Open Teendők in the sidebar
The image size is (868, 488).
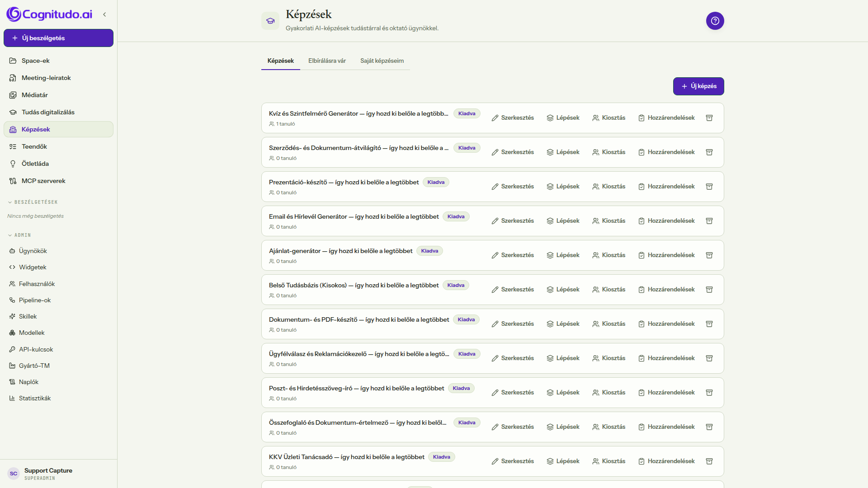tap(58, 146)
